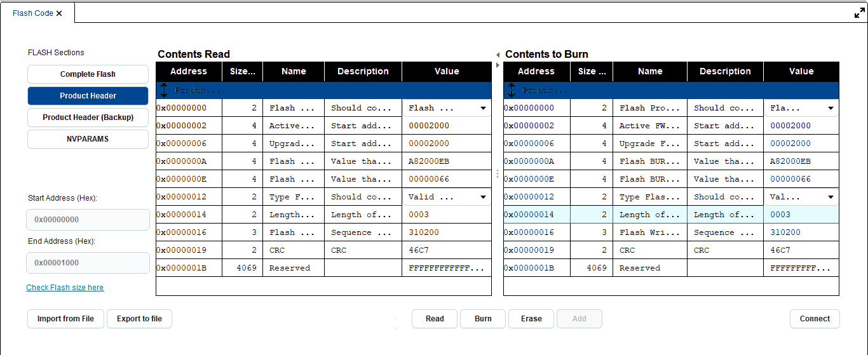Click value 00000066 in Contents Read
Image resolution: width=868 pixels, height=355 pixels.
point(447,179)
